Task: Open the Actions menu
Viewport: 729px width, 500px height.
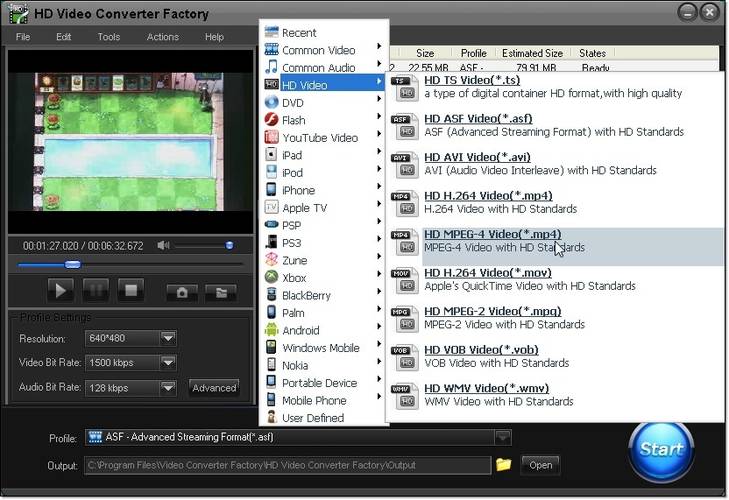Action: (x=163, y=37)
